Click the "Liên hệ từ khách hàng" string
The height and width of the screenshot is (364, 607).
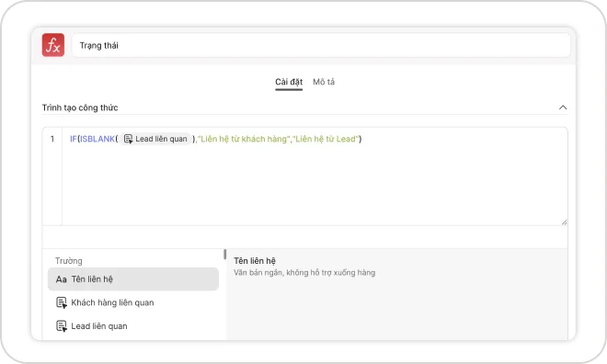pos(244,139)
